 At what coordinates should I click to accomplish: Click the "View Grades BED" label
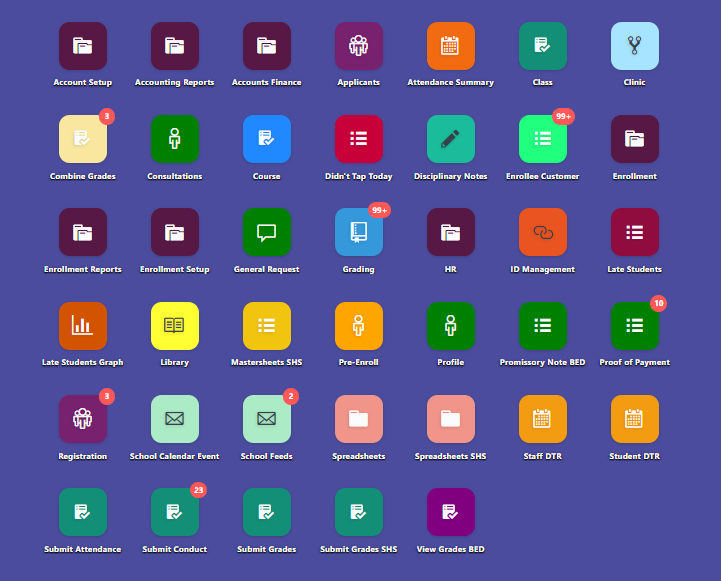pos(451,549)
